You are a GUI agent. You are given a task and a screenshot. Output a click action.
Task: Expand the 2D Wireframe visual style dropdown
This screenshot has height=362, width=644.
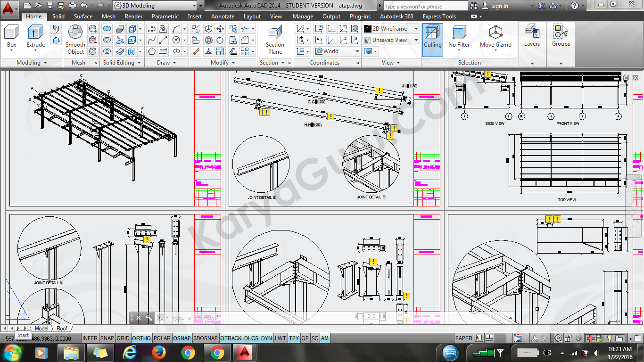[391, 29]
